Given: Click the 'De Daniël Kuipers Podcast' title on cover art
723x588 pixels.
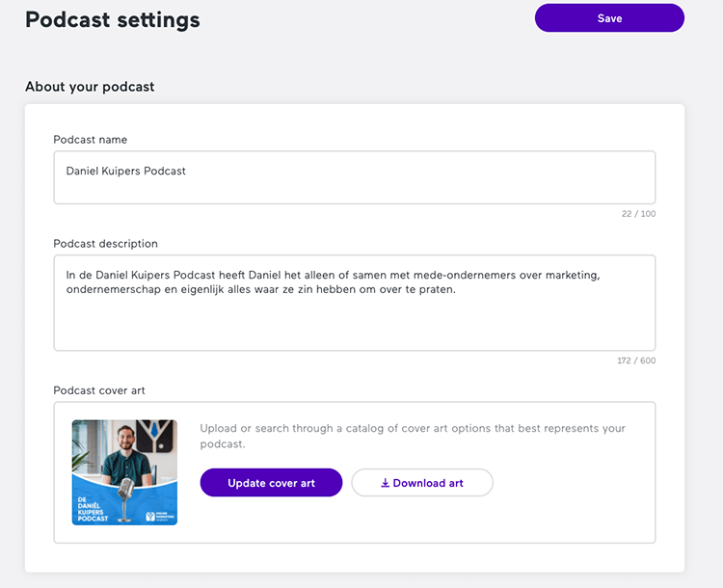Looking at the screenshot, I should point(94,509).
